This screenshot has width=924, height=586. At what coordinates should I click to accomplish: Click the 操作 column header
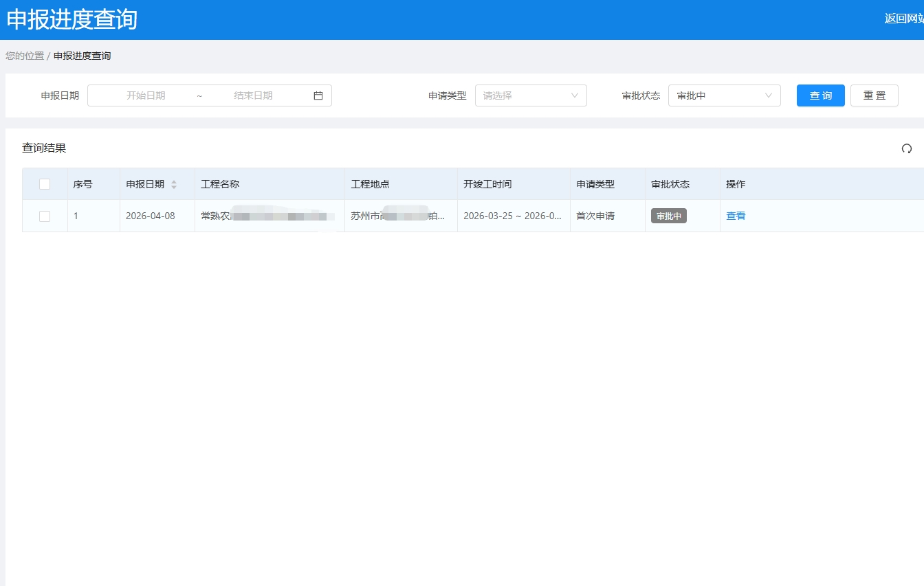click(736, 184)
